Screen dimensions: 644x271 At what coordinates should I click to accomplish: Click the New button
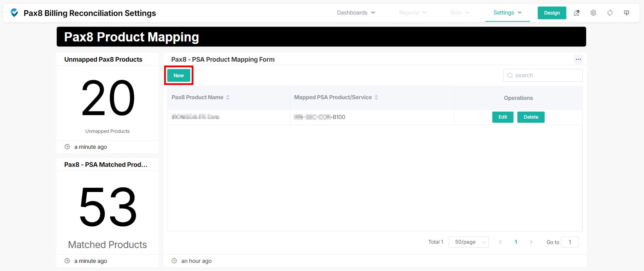(x=179, y=75)
